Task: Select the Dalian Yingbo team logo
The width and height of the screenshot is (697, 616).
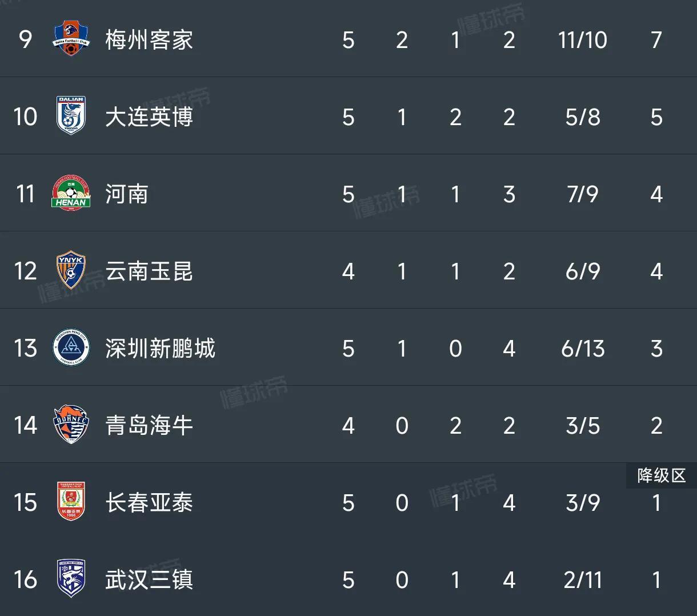Action: click(x=71, y=116)
